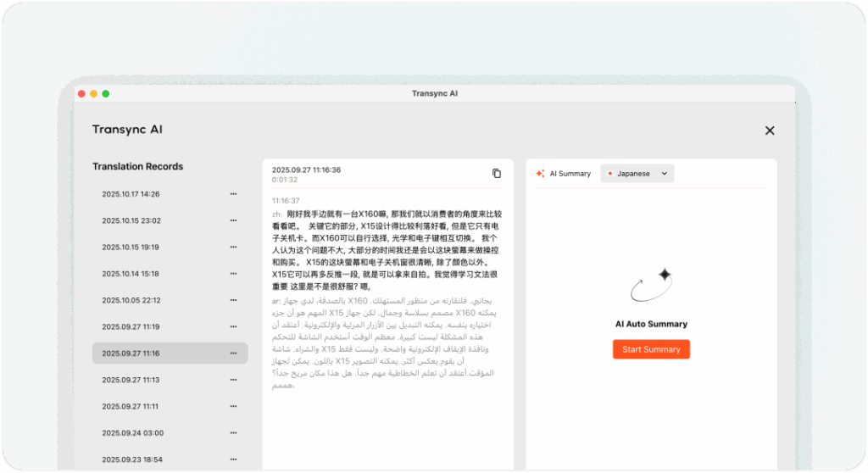Open the 2025.09.27 11:11 translation record
868x473 pixels.
tap(131, 407)
